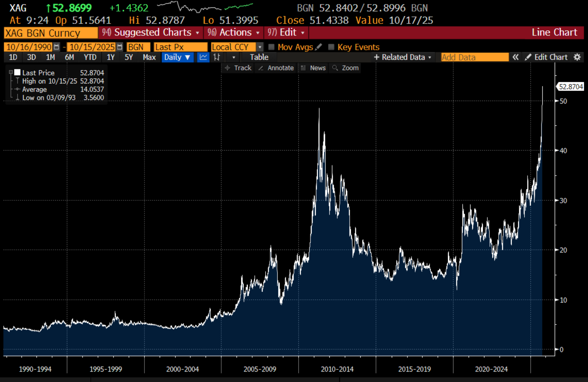Screen dimensions: 588x382
Task: Expand the Local CCY currency dropdown
Action: [260, 47]
